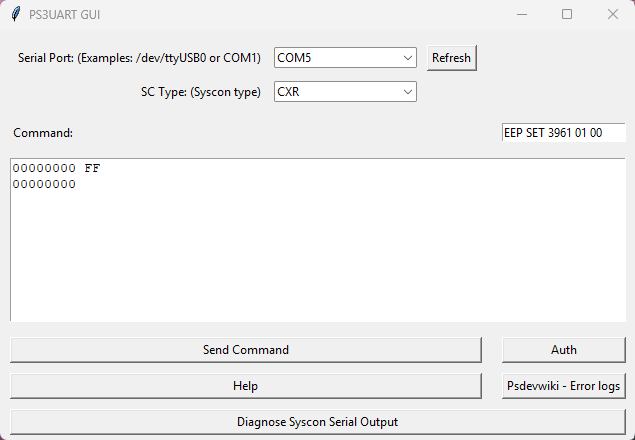Open the SC Type dropdown arrow

tap(407, 92)
